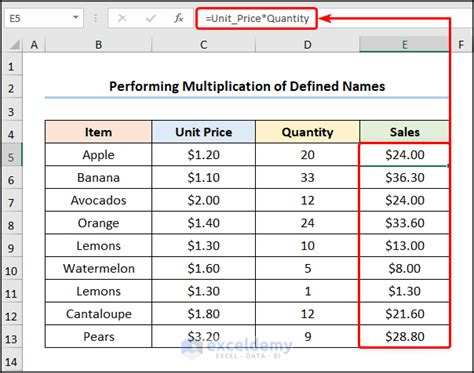The height and width of the screenshot is (373, 474).
Task: Select the quantity cell showing 24
Action: 308,223
